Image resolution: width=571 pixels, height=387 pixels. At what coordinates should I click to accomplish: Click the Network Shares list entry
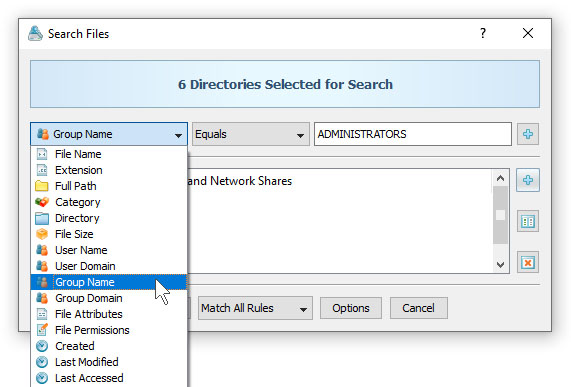tap(240, 181)
